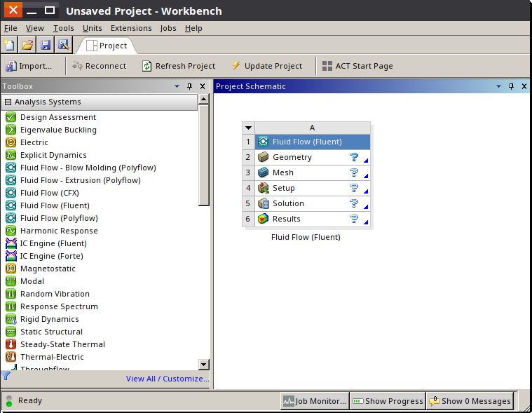Click the Mesh row blue corner arrow
Image resolution: width=532 pixels, height=413 pixels.
pos(366,176)
